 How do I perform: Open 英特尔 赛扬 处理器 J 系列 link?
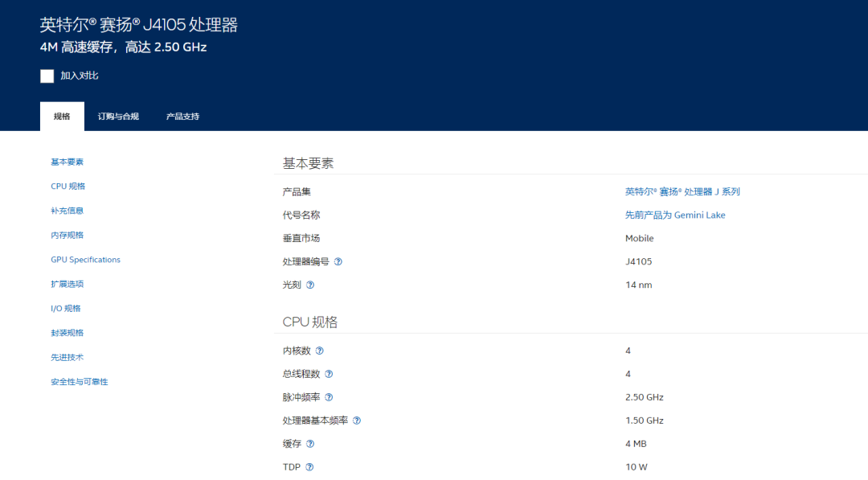[x=682, y=191]
